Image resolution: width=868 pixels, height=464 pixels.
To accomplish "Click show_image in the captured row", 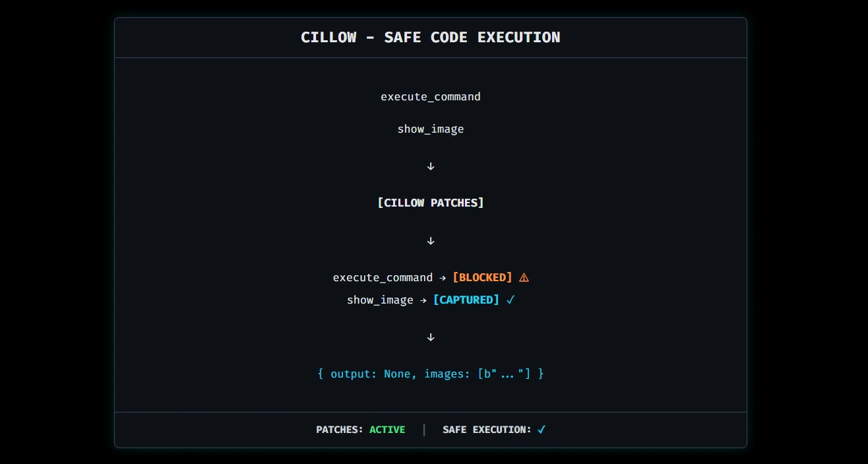I will pyautogui.click(x=380, y=300).
